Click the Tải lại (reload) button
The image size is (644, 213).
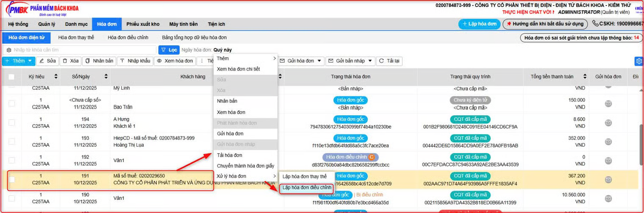click(x=389, y=61)
